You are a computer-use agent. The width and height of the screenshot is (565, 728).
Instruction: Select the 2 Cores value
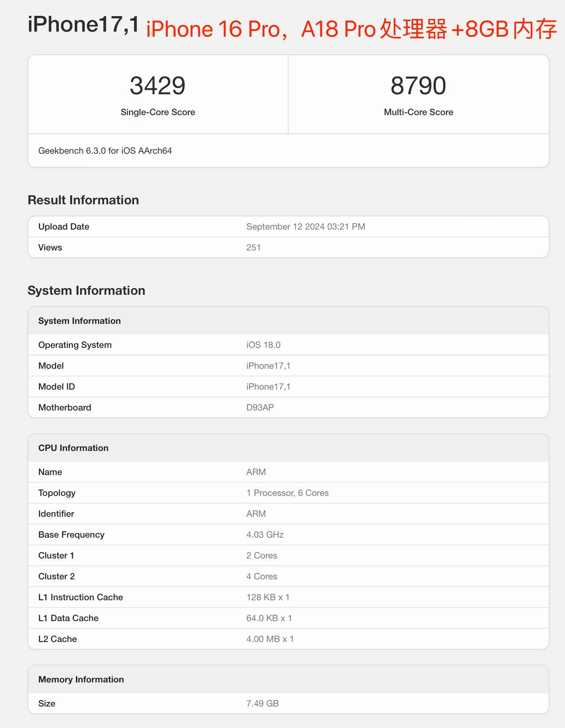coord(262,555)
